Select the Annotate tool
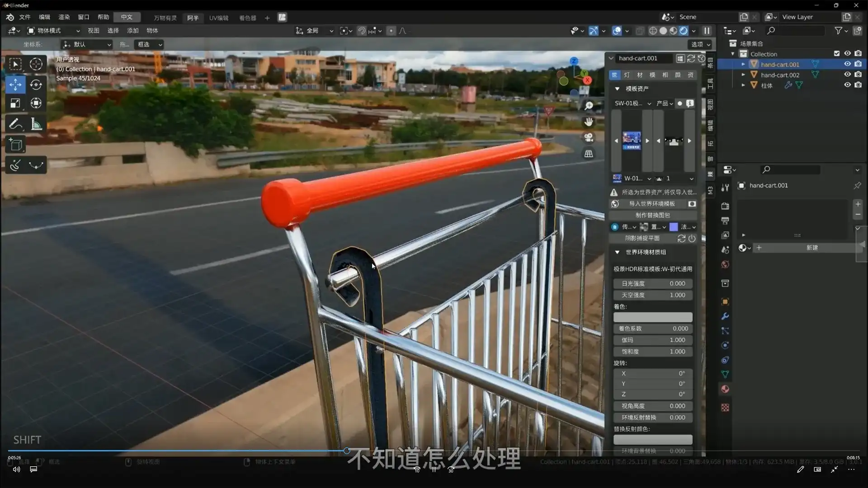The image size is (868, 488). click(x=15, y=124)
